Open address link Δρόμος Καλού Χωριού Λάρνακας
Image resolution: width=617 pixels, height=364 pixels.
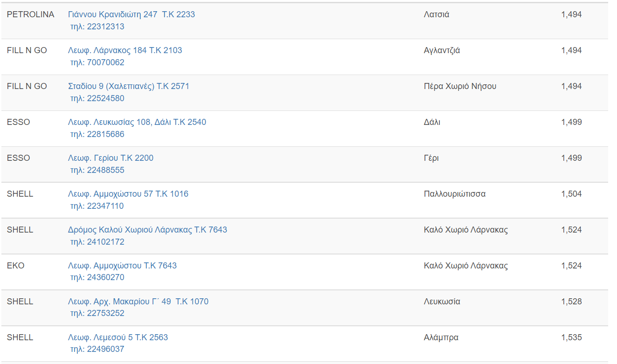click(148, 230)
